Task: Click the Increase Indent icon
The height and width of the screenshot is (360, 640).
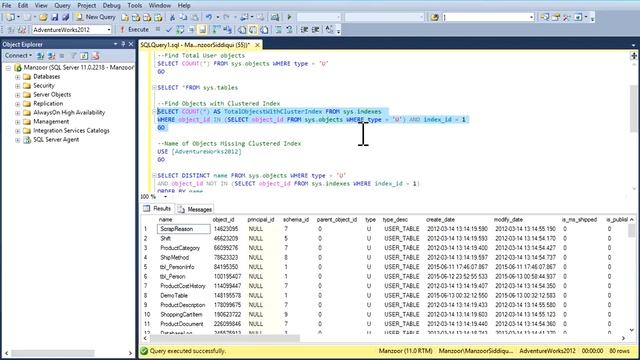Action: click(x=316, y=29)
